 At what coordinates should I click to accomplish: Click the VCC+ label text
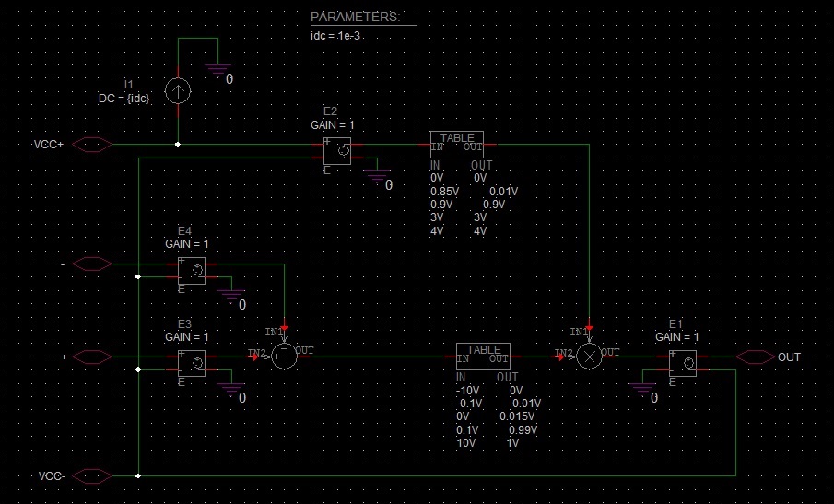coord(49,145)
